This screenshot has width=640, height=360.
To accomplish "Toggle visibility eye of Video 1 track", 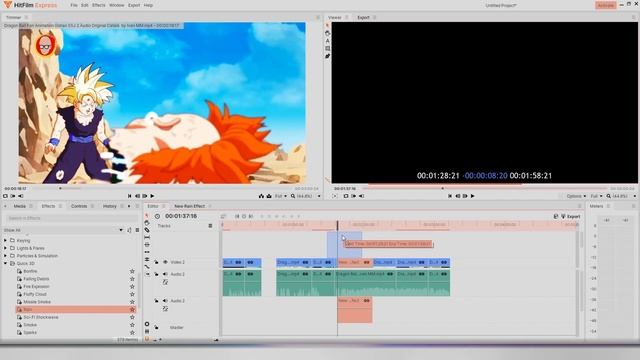I will (x=165, y=262).
